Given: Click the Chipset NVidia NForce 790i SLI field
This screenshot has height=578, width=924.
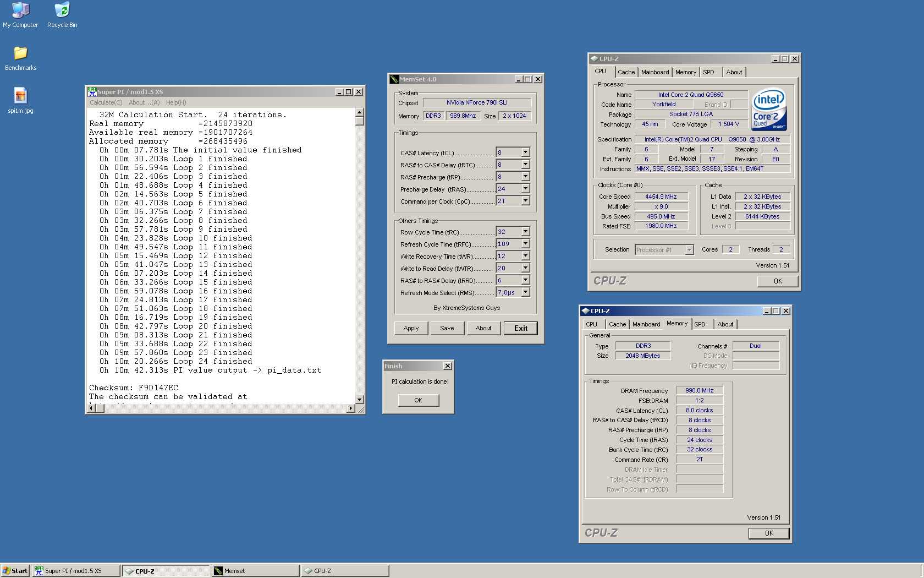Looking at the screenshot, I should (x=477, y=102).
